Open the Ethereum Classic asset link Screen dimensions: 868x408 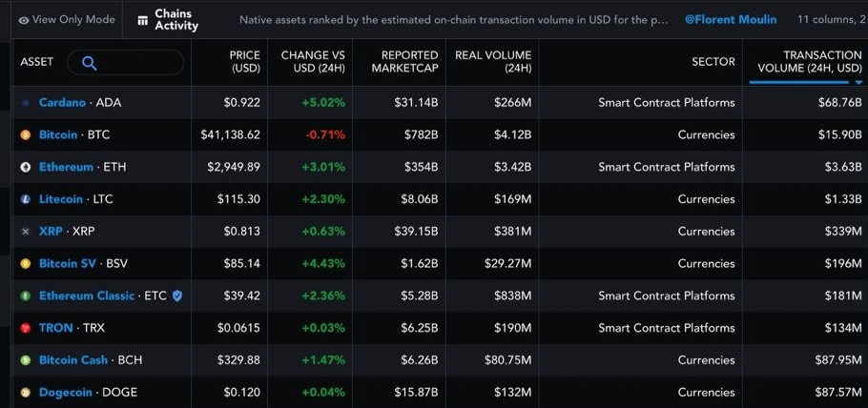87,296
